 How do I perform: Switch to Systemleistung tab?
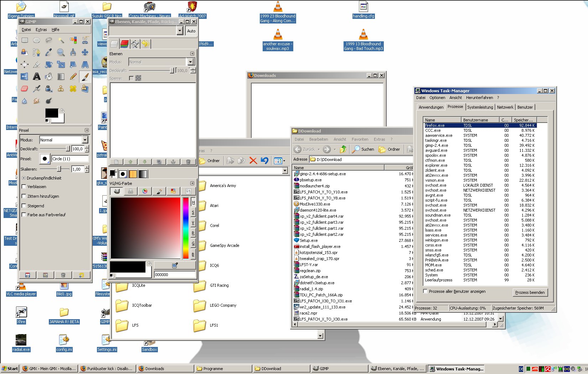tap(480, 107)
